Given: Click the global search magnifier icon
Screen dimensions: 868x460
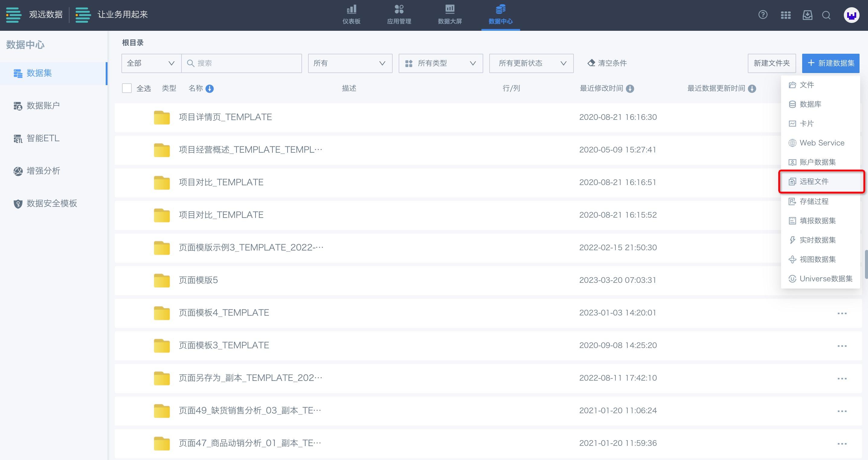Looking at the screenshot, I should (826, 15).
